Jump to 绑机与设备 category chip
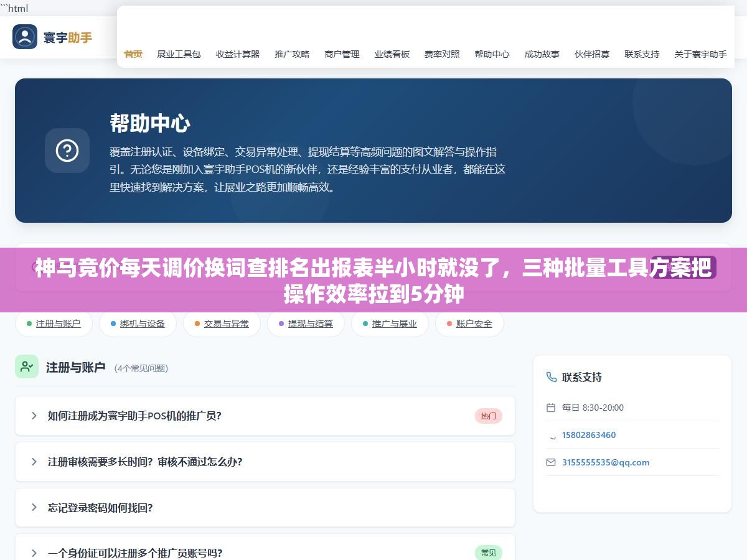 click(138, 324)
